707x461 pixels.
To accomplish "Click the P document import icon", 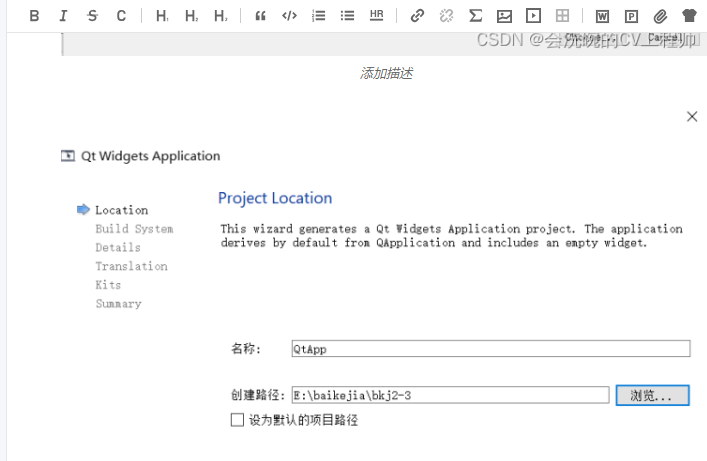I will (631, 17).
